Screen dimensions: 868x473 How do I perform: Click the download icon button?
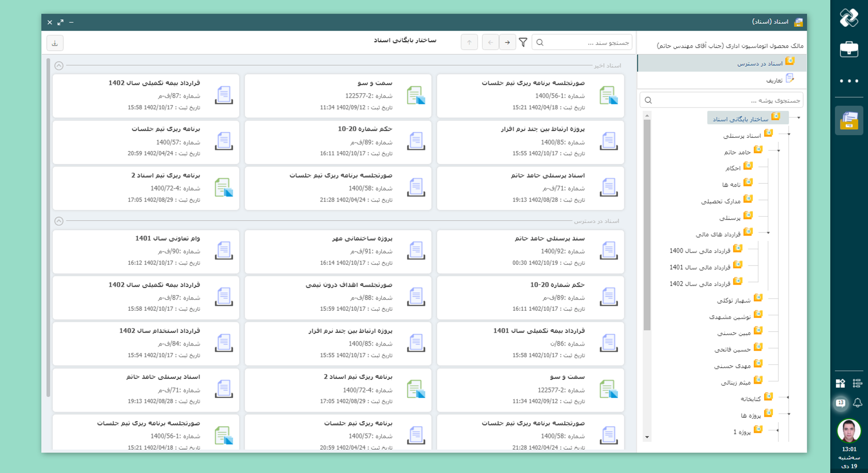tap(55, 43)
